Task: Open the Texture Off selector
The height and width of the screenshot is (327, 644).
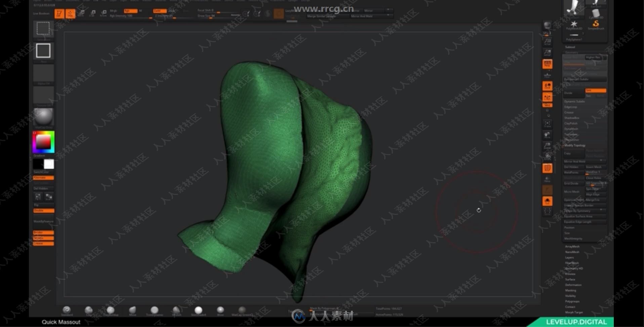Action: point(43,96)
